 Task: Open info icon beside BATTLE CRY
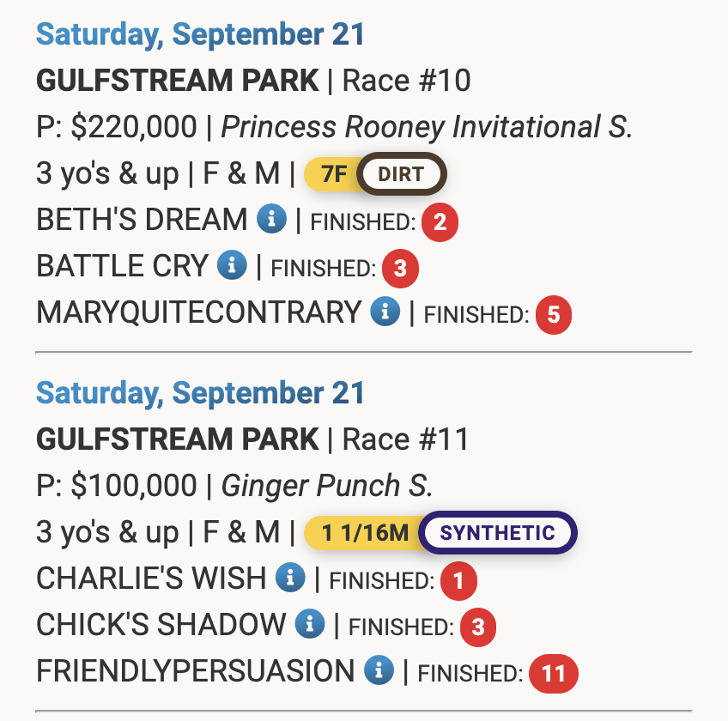[232, 266]
